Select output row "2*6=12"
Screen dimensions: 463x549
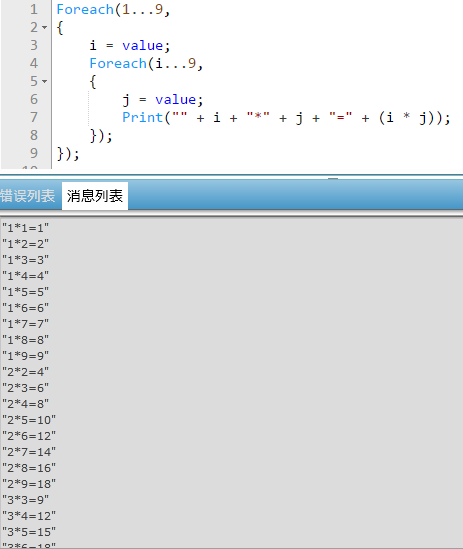[x=29, y=436]
